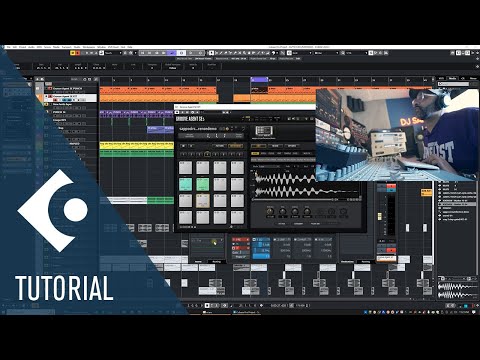Adjust the leftmost knob below the waveform

(x=270, y=211)
